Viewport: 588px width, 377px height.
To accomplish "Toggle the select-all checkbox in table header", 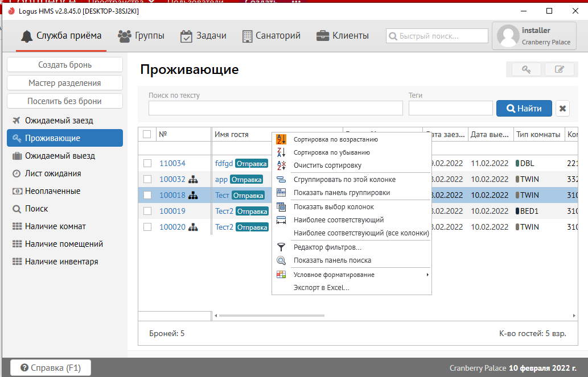I will pos(147,134).
